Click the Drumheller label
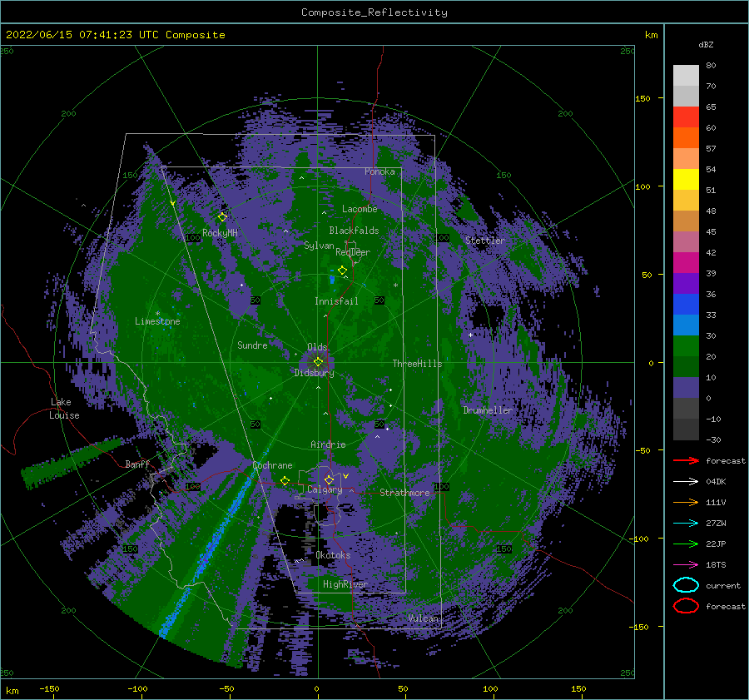This screenshot has width=749, height=700. click(x=487, y=410)
